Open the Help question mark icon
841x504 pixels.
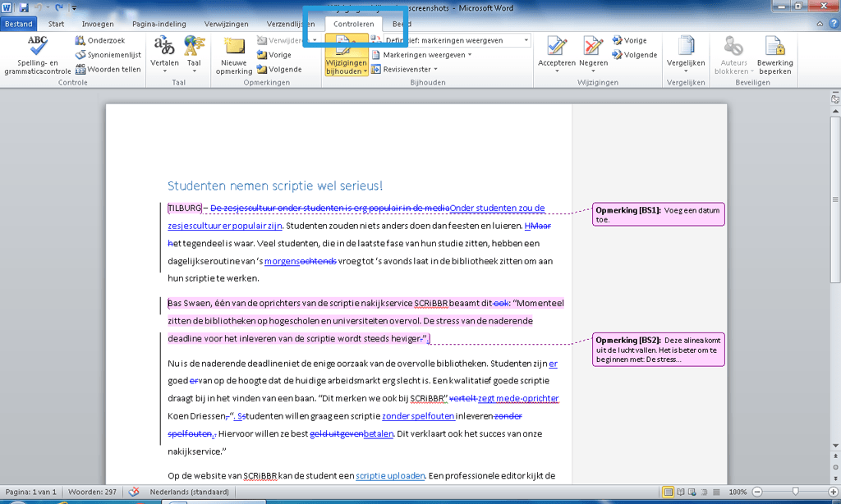point(834,24)
